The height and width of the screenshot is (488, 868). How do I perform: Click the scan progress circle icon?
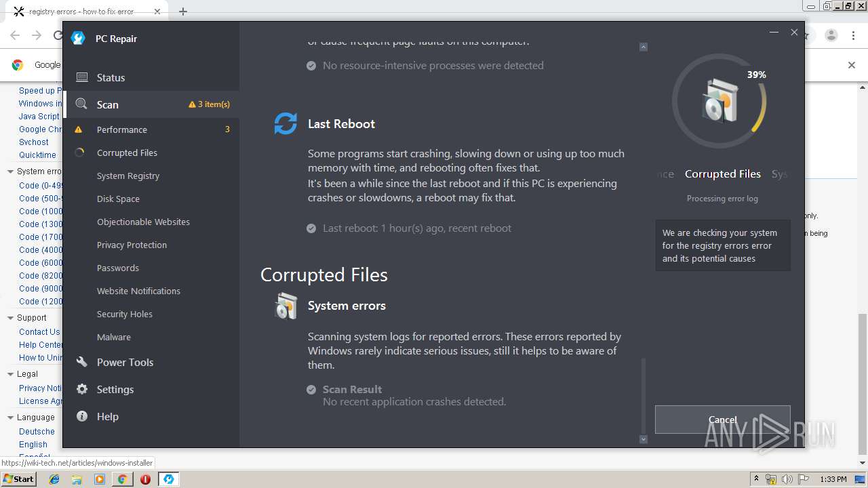pos(719,101)
